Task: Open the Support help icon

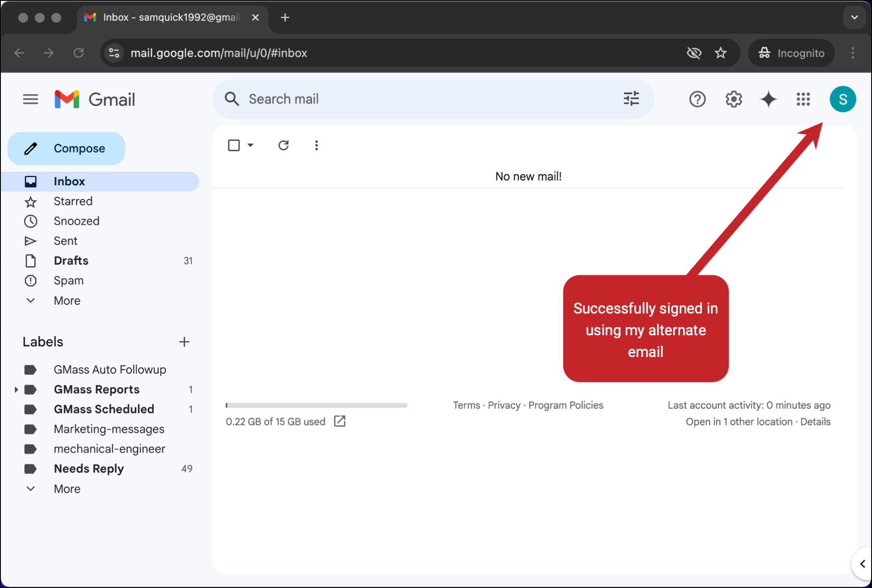Action: point(697,99)
